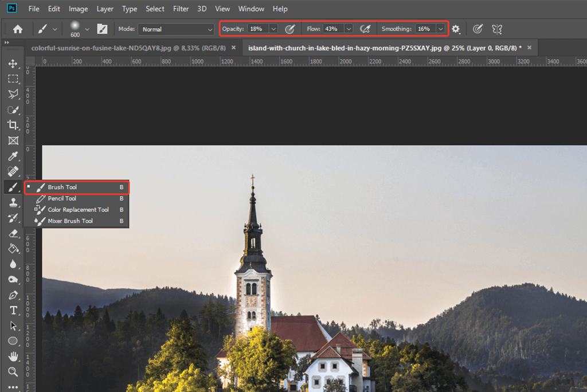This screenshot has width=587, height=392.
Task: Select the Rectangular Marquee tool
Action: click(13, 79)
